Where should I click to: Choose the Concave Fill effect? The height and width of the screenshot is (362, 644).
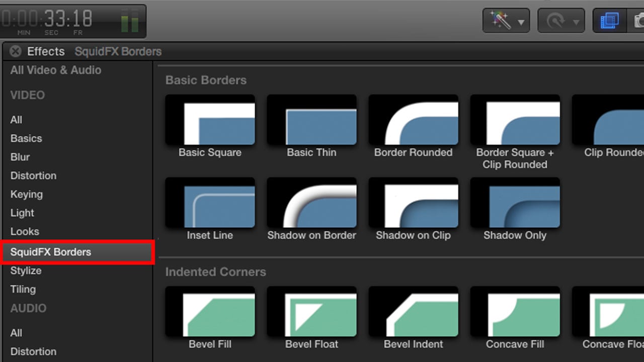tap(515, 318)
